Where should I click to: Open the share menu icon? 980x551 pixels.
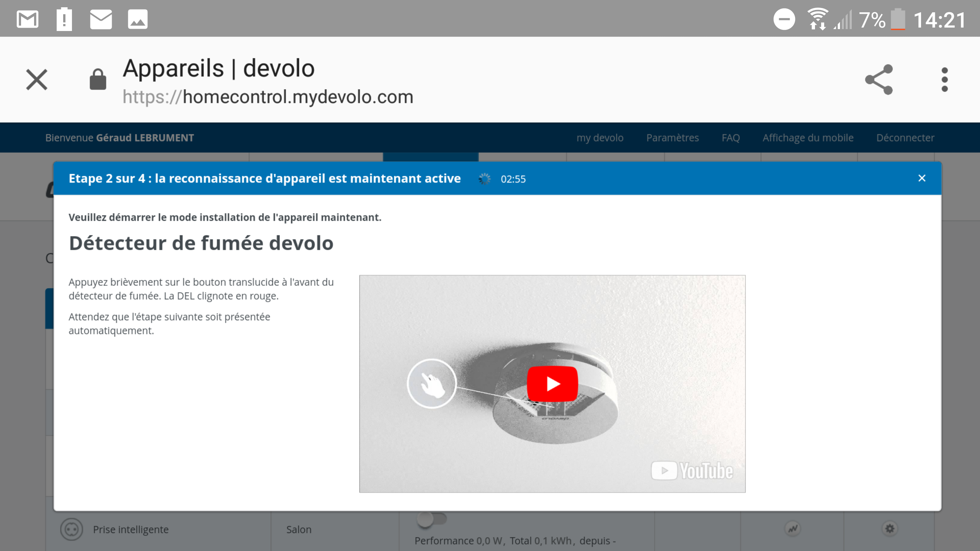pyautogui.click(x=879, y=80)
